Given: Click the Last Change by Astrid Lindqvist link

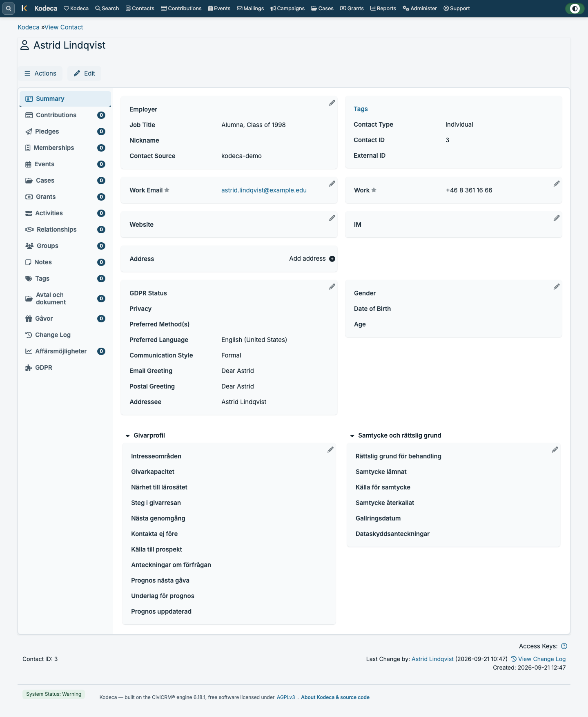Looking at the screenshot, I should pos(432,659).
